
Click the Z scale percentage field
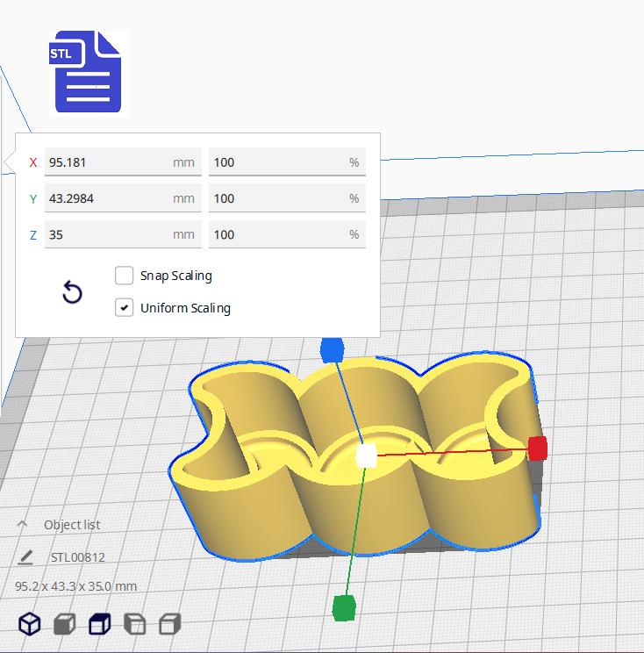click(287, 234)
